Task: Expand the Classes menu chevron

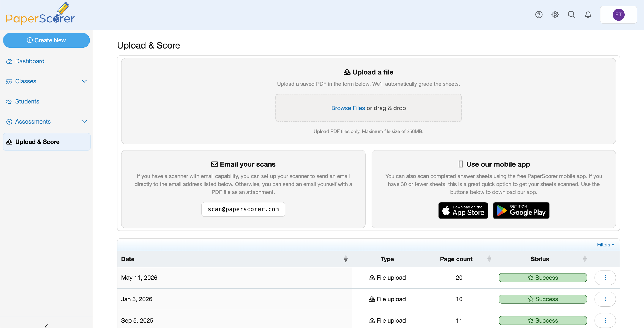Action: click(84, 82)
